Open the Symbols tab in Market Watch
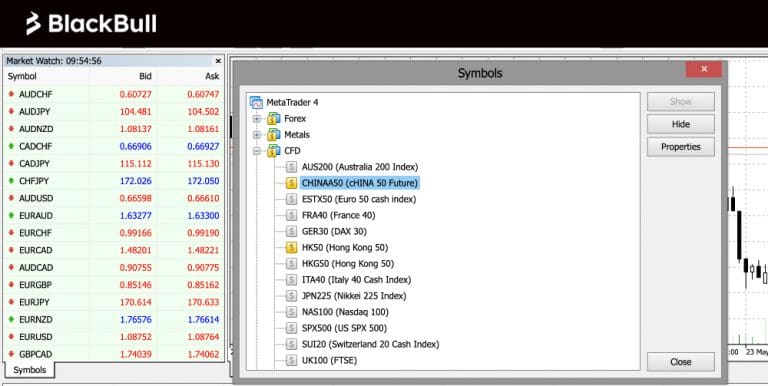768x386 pixels. click(x=29, y=370)
